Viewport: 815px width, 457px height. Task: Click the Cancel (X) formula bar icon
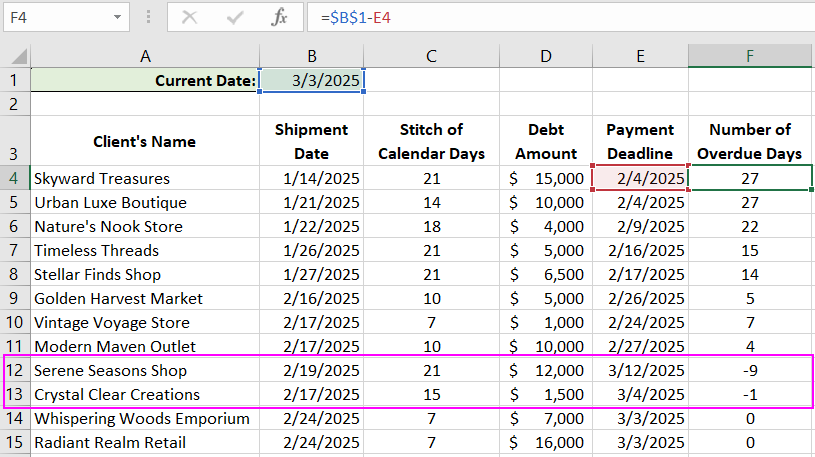click(190, 17)
